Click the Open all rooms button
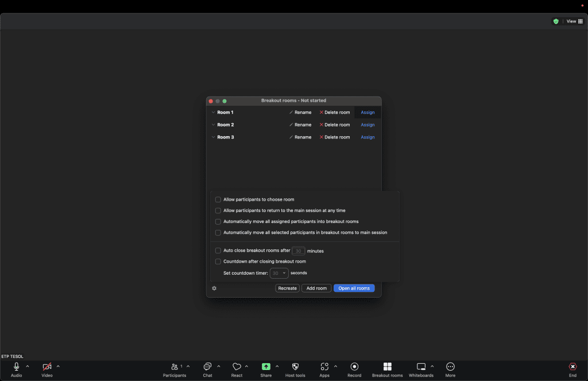 pos(354,288)
